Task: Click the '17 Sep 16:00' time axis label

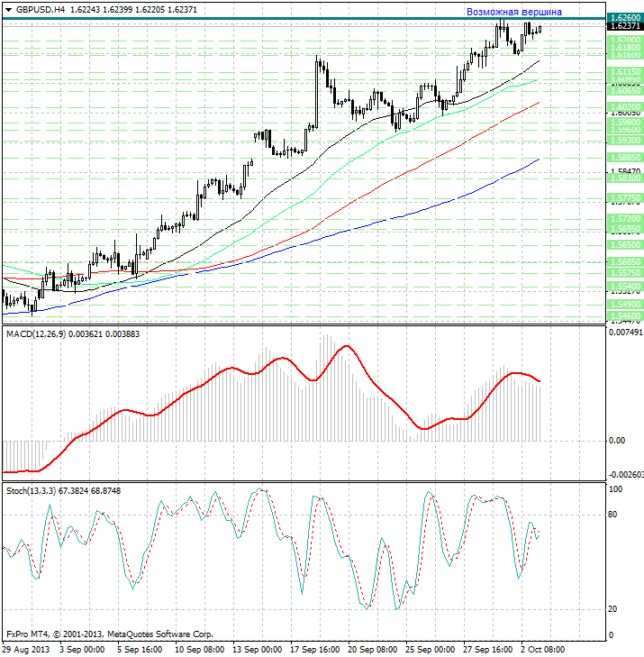Action: click(x=317, y=648)
